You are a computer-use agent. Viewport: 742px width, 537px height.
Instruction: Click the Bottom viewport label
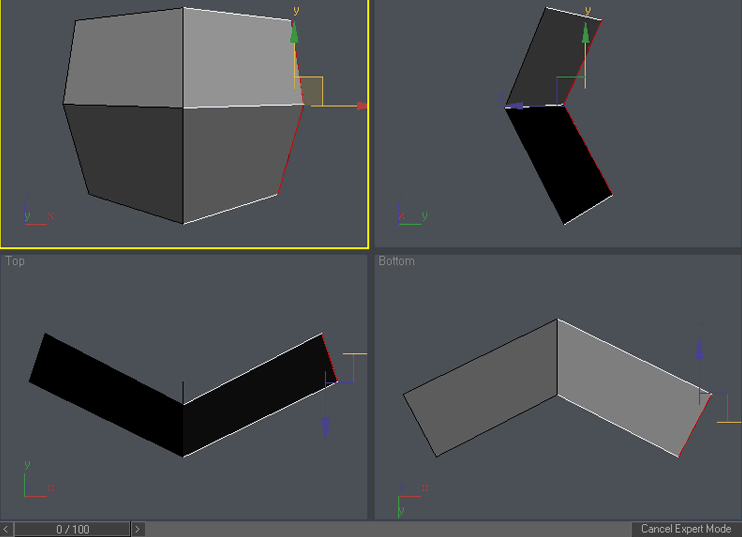(x=396, y=261)
